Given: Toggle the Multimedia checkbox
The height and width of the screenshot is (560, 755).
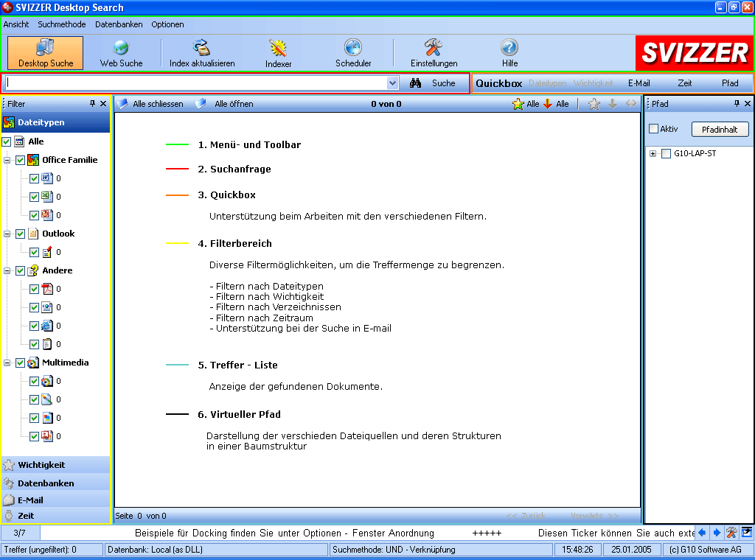Looking at the screenshot, I should tap(20, 363).
